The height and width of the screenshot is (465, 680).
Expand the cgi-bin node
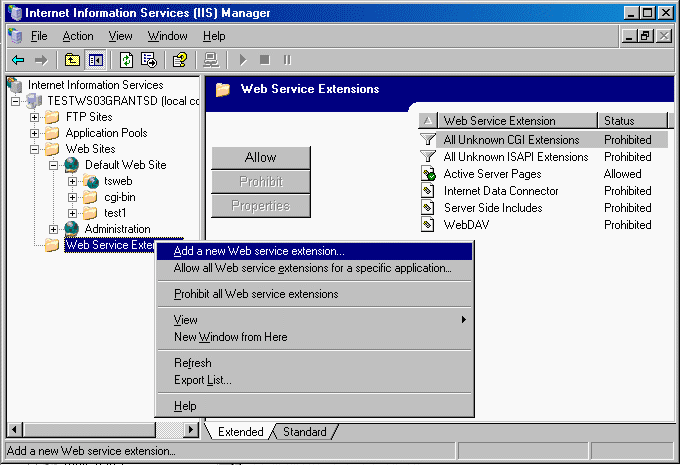coord(73,198)
